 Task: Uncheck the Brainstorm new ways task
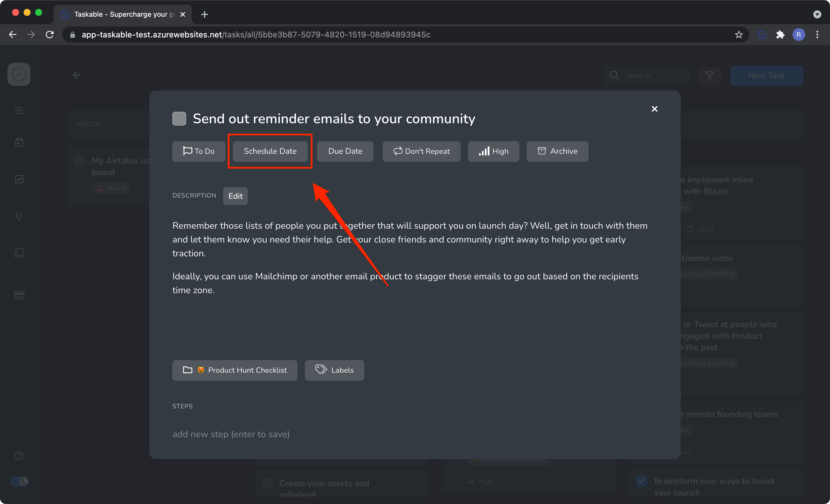[x=641, y=481]
